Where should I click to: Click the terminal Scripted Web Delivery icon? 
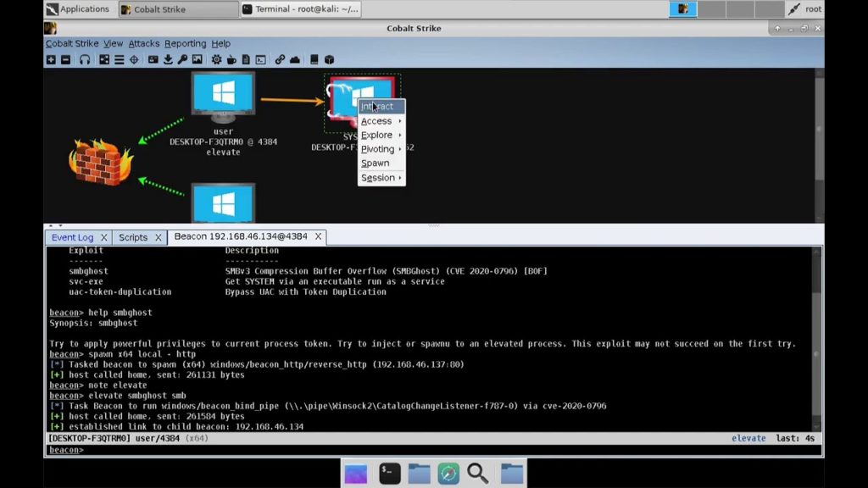tap(261, 60)
